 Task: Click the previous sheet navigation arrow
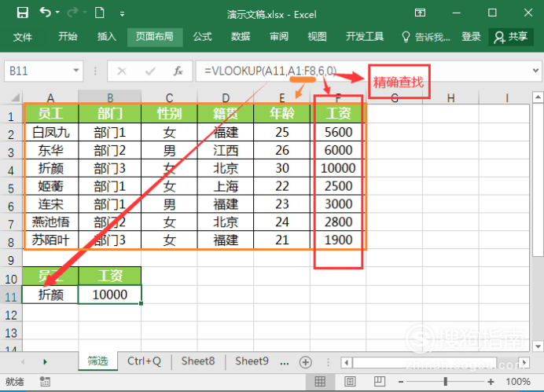tap(23, 362)
